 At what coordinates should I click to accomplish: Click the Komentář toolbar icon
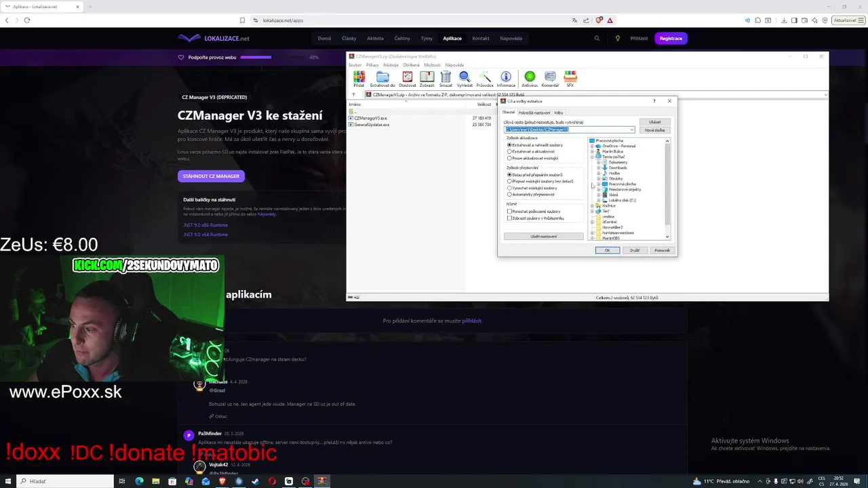[550, 79]
